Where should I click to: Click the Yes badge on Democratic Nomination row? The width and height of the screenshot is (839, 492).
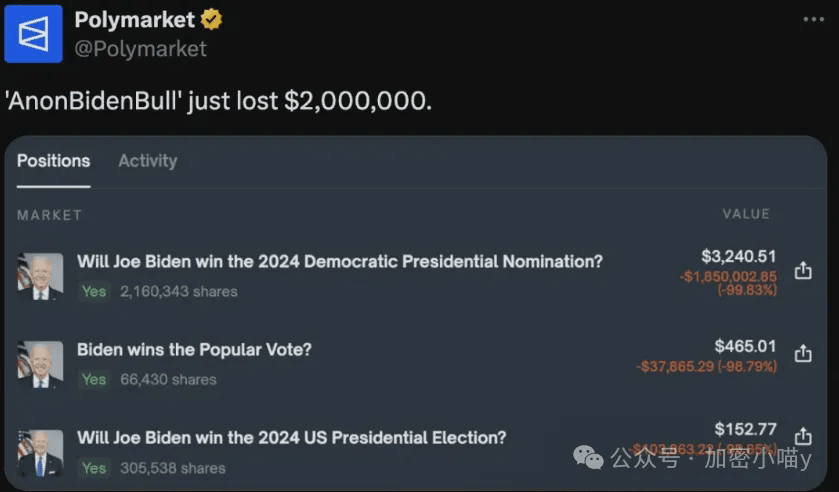(94, 292)
